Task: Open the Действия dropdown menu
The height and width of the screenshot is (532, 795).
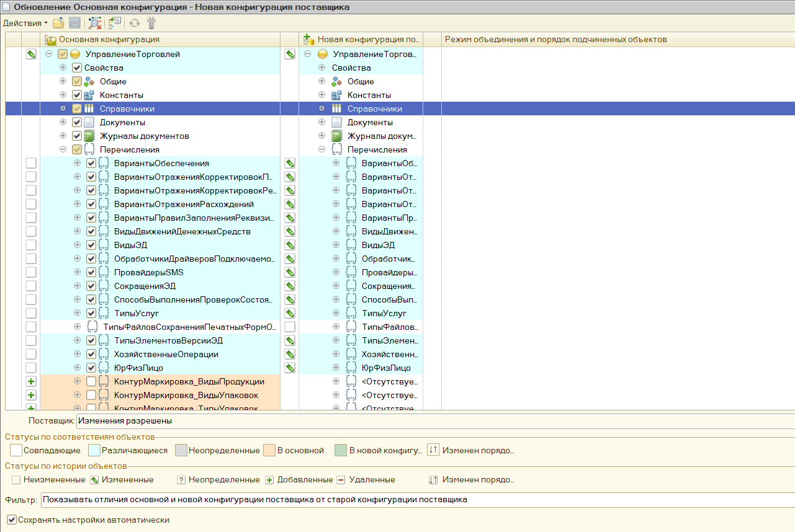Action: [x=25, y=23]
